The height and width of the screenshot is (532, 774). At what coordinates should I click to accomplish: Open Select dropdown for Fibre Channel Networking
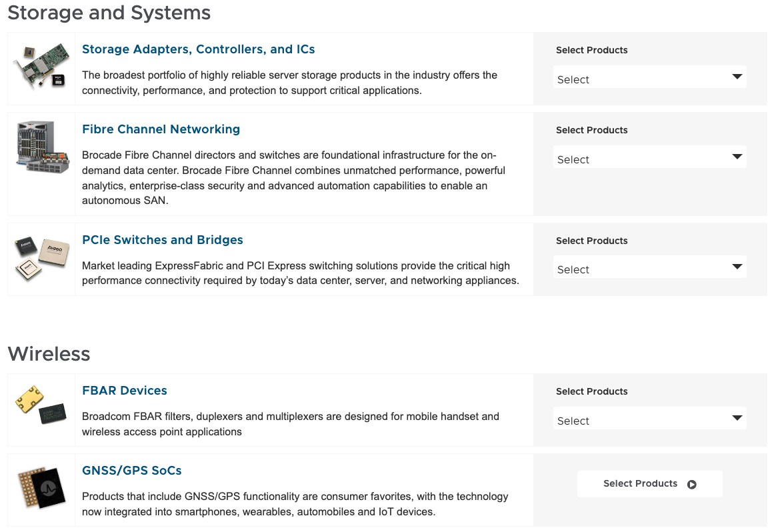pyautogui.click(x=649, y=157)
